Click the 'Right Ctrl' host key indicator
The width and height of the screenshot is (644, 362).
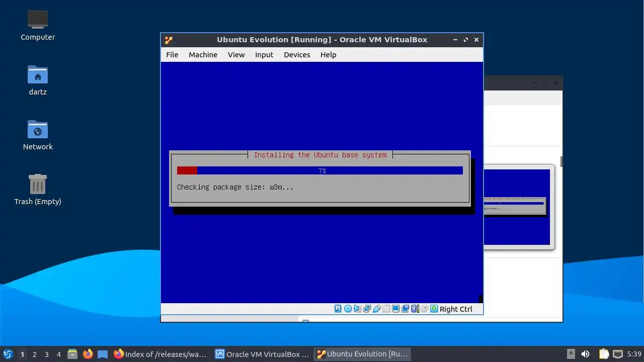[x=456, y=309]
